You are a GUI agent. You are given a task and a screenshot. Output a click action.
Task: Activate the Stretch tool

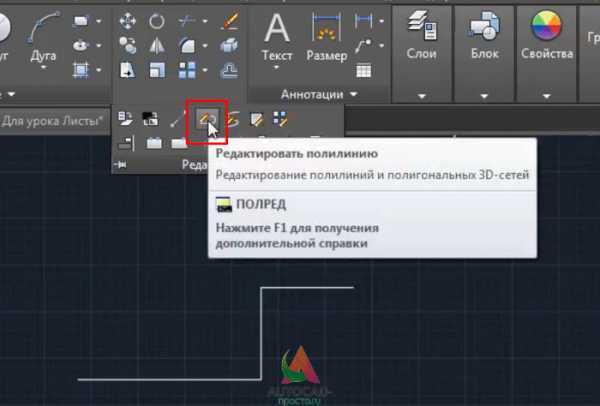127,70
